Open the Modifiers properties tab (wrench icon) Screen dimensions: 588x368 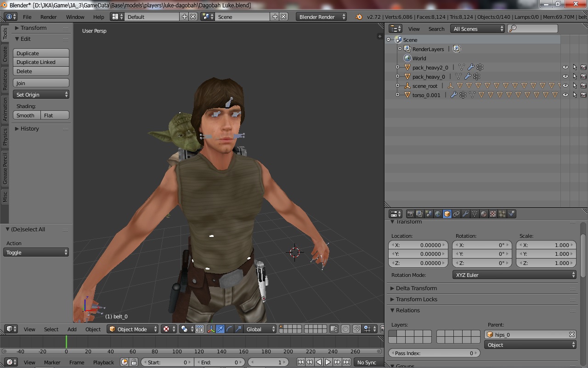465,214
